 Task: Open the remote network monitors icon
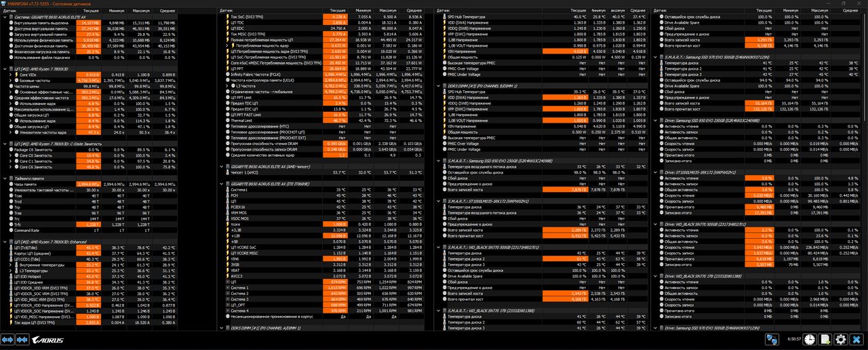[772, 339]
